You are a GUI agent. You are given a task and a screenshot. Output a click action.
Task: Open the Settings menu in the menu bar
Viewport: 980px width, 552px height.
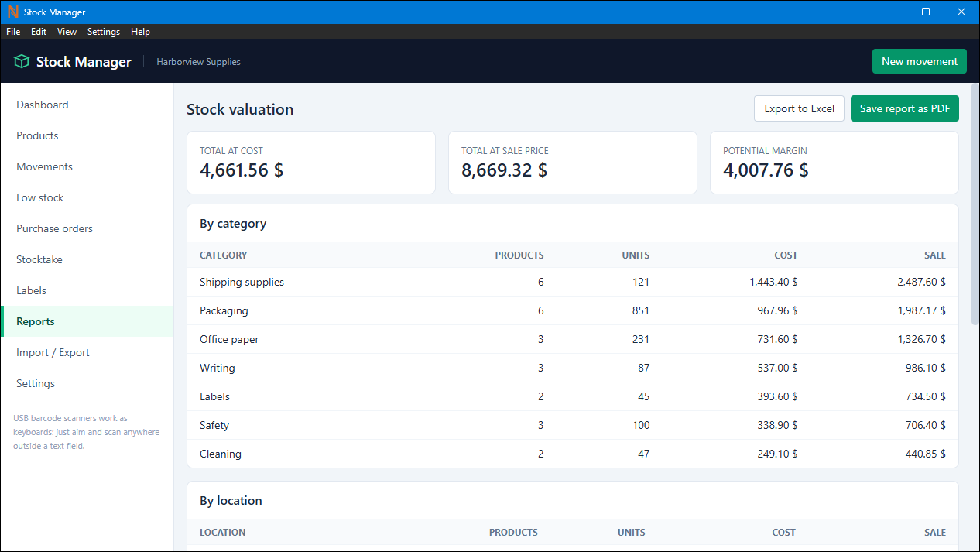[x=104, y=32]
